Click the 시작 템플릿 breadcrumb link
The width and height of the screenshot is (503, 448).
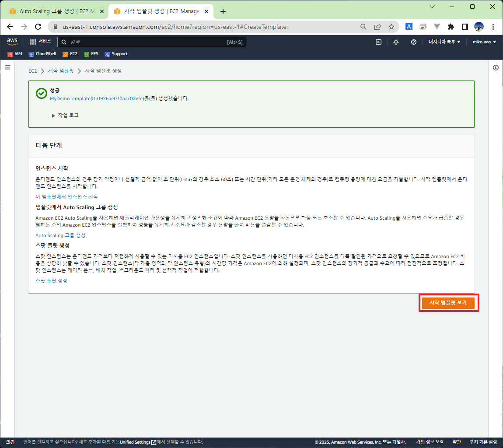coord(61,71)
